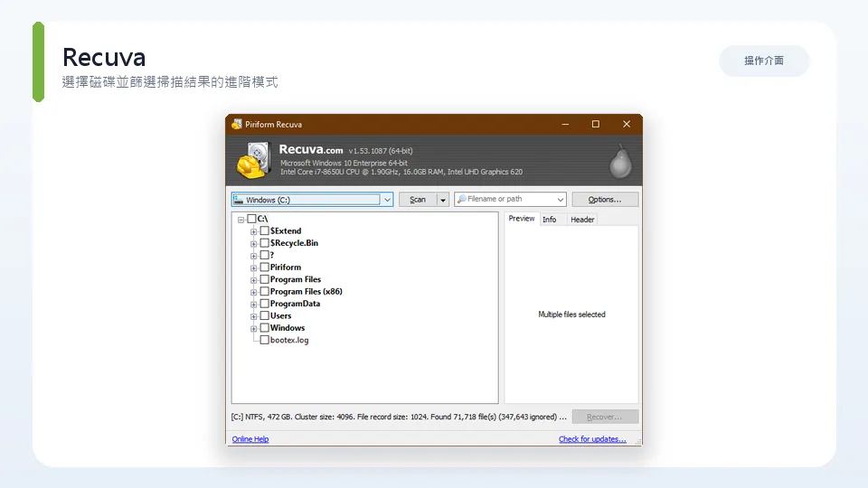Tick the C:\ root checkbox
This screenshot has width=868, height=488.
[x=252, y=219]
